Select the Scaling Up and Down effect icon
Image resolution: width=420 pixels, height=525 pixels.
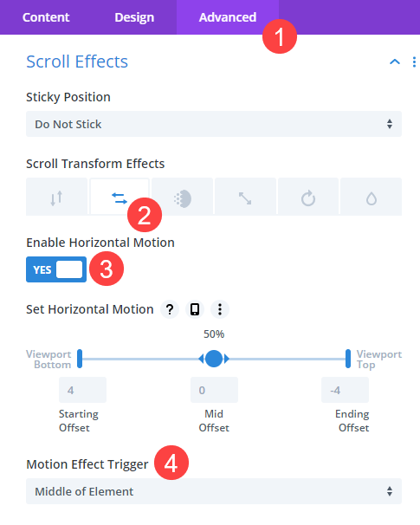click(x=245, y=197)
